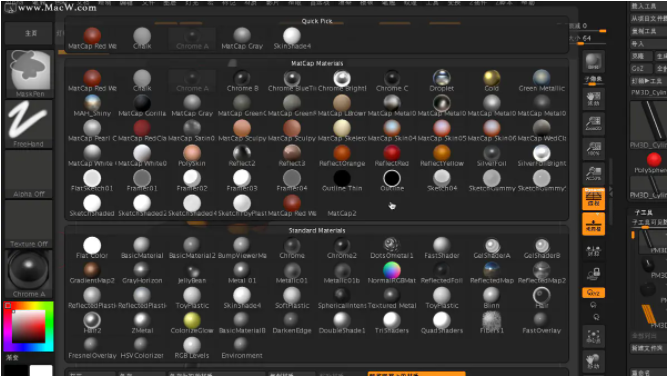The width and height of the screenshot is (667, 377).
Task: Click the 复制工具 button
Action: click(x=648, y=31)
